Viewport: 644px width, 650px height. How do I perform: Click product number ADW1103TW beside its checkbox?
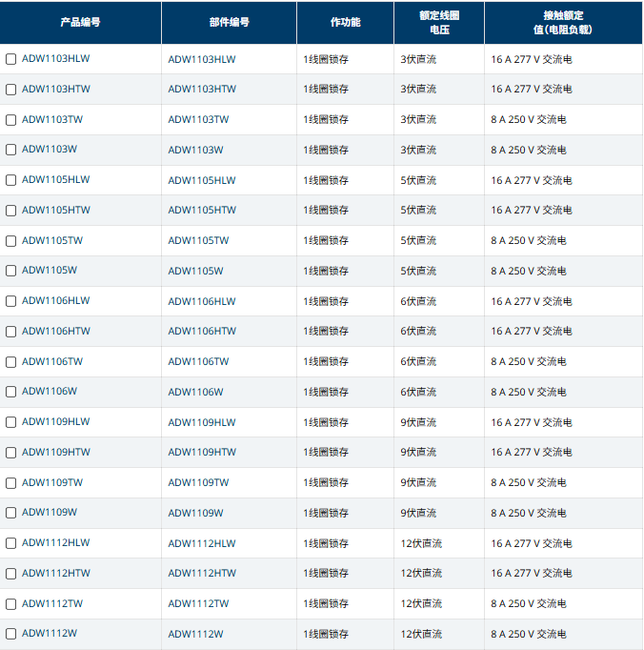(x=52, y=119)
